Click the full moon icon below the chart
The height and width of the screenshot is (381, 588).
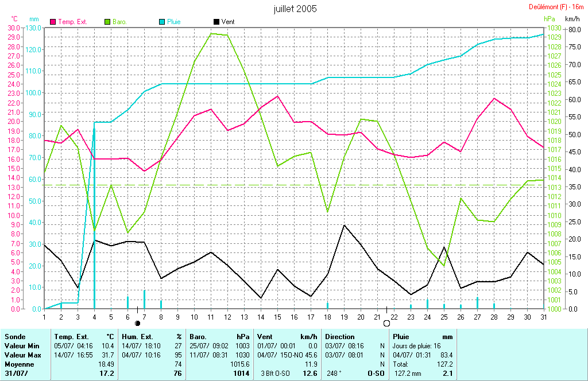(x=386, y=324)
